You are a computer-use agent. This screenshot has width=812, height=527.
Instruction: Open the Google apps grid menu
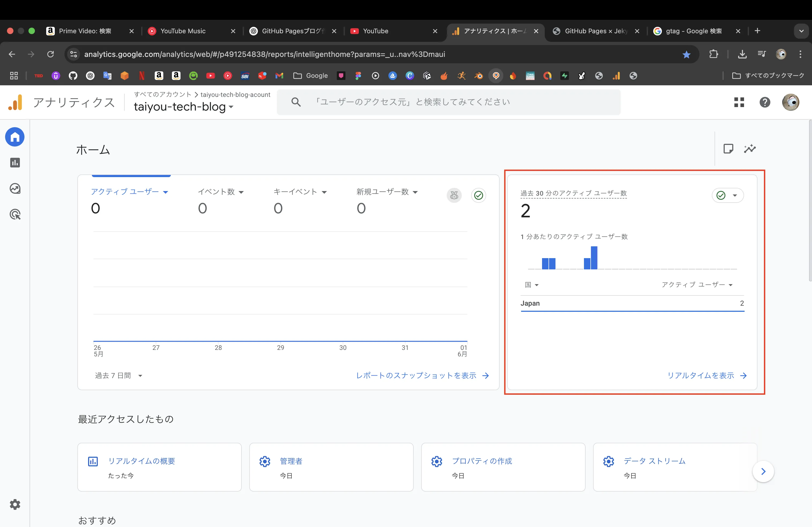739,102
